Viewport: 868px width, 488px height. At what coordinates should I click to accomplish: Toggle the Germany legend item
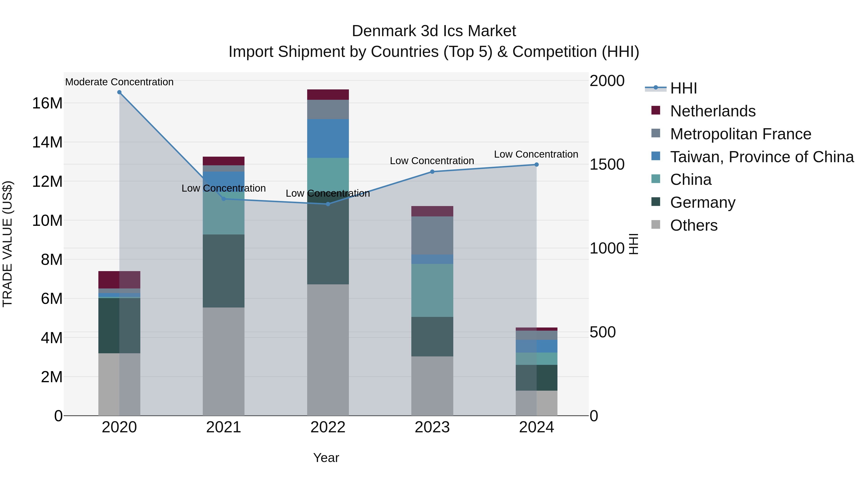(693, 202)
